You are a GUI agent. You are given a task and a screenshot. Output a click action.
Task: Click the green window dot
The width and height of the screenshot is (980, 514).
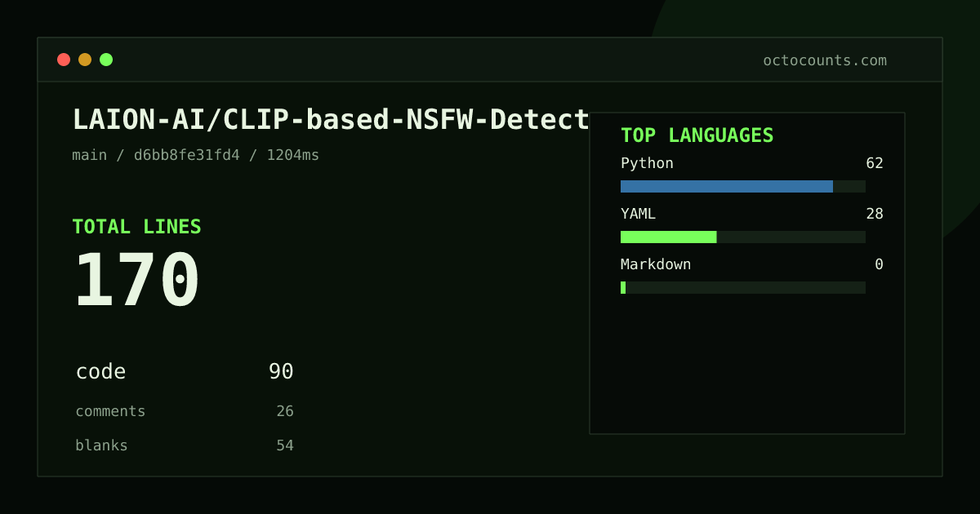tap(106, 60)
